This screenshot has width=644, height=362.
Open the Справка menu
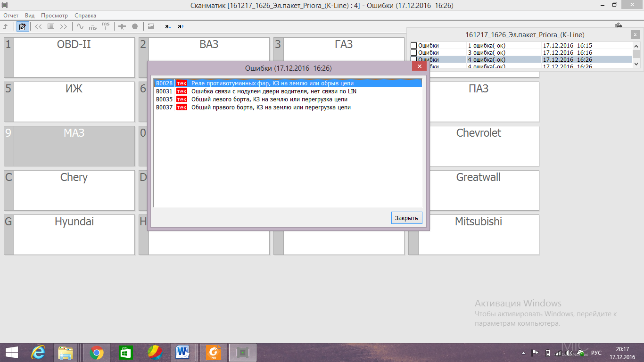85,16
